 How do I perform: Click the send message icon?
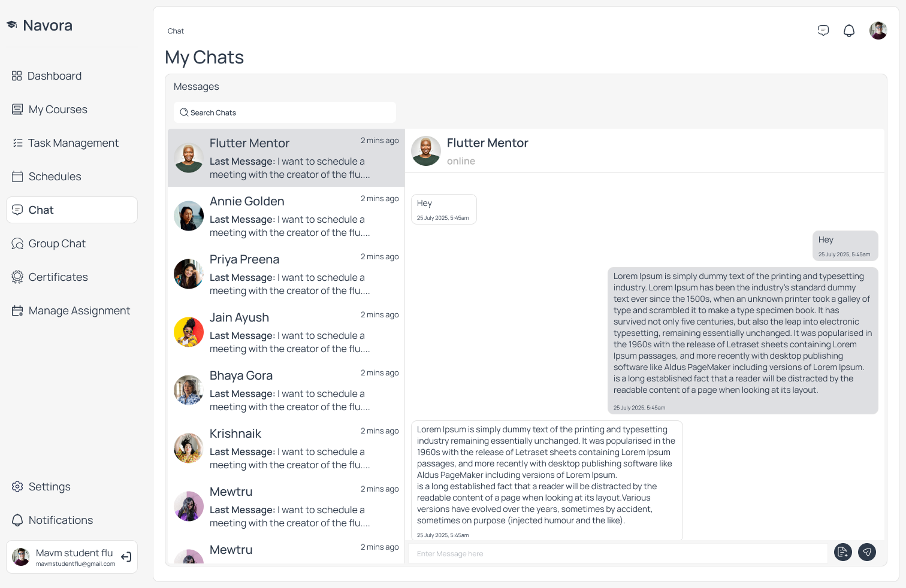tap(867, 552)
